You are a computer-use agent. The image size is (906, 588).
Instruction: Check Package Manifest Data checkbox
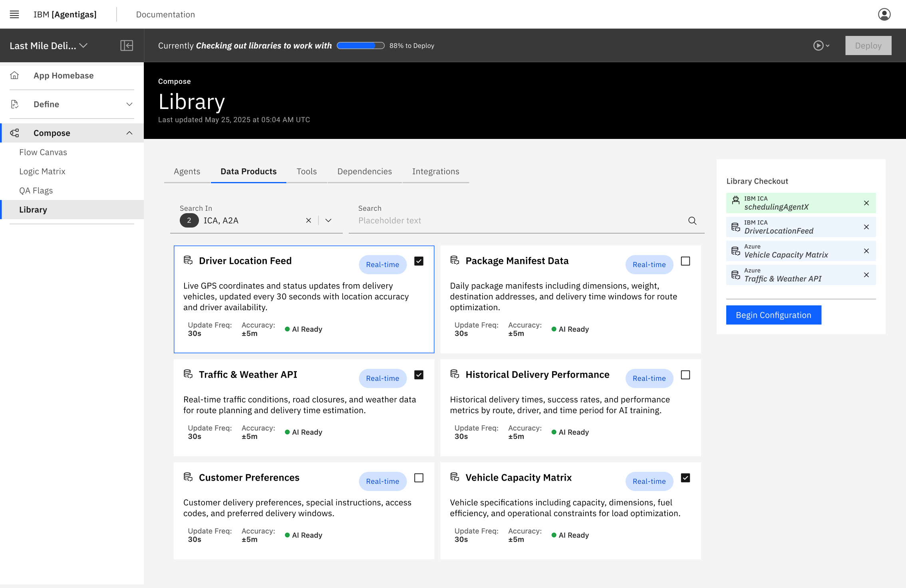[685, 261]
